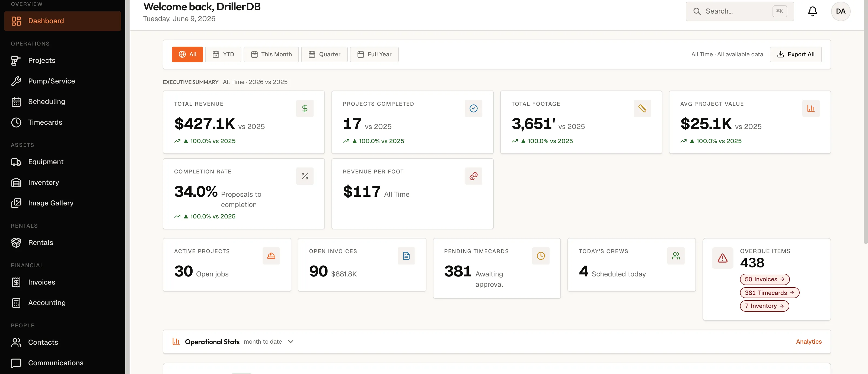Screen dimensions: 868x374
Task: Click the dollar icon on Total Revenue card
Action: pyautogui.click(x=305, y=108)
